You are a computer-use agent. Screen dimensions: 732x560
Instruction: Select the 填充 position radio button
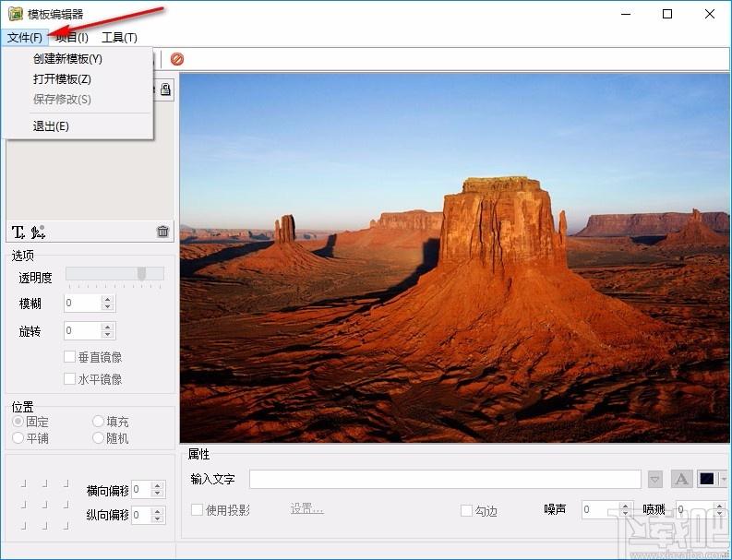[98, 422]
